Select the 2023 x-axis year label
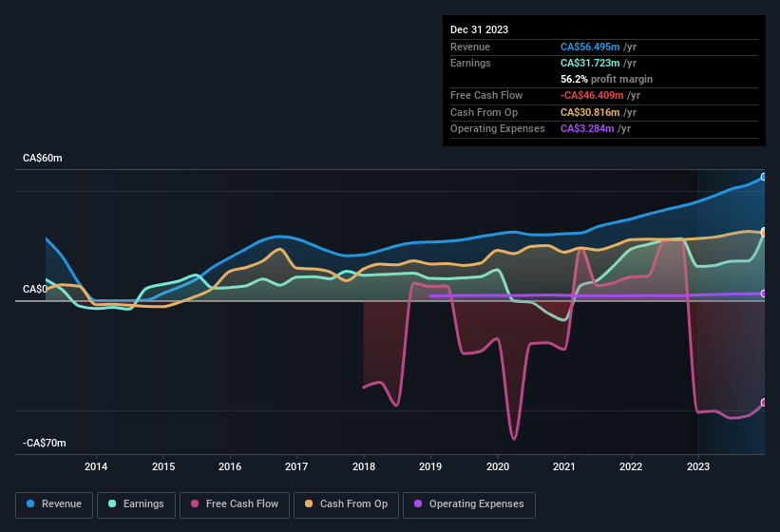The image size is (780, 532). point(698,466)
